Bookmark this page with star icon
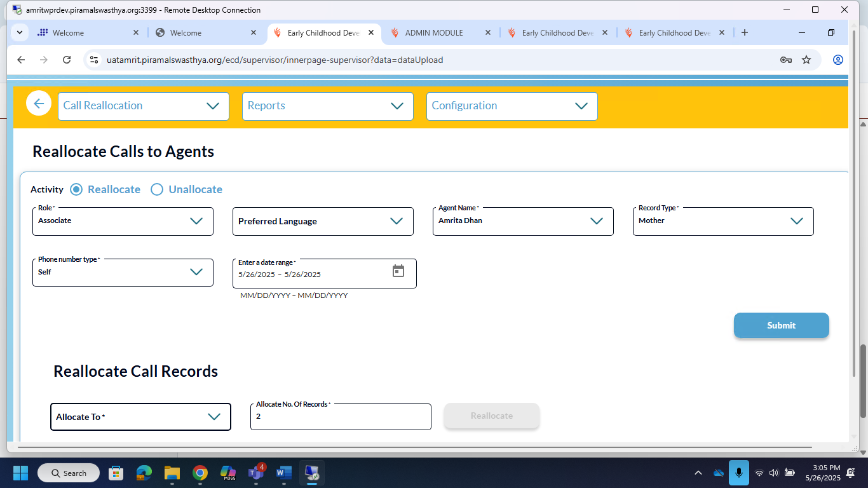 pos(806,60)
